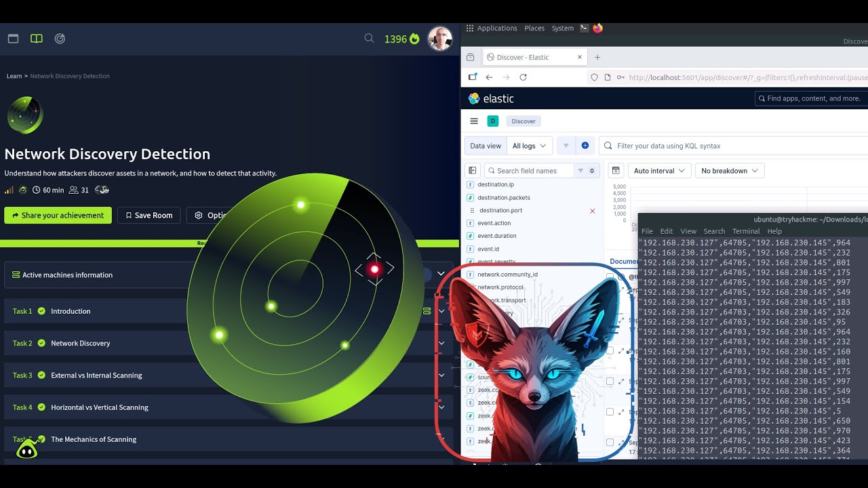Expand Task 1 Introduction chevron
This screenshot has width=868, height=488.
(x=441, y=311)
